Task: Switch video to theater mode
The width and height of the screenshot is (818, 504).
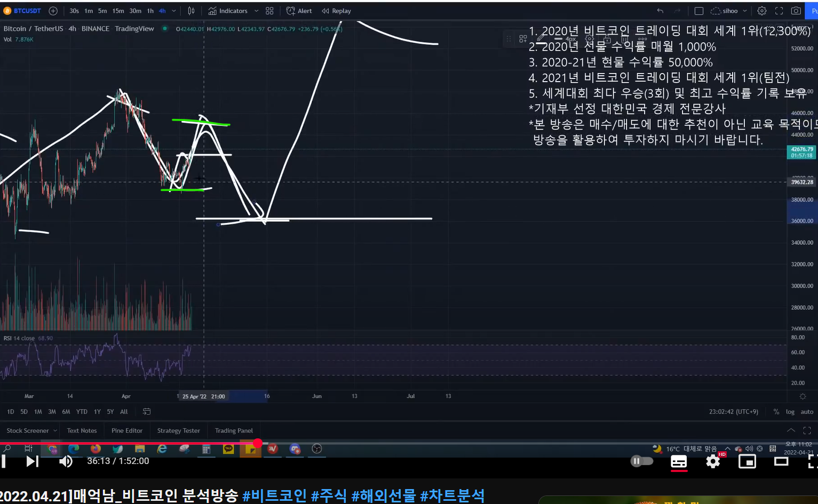Action: tap(781, 461)
